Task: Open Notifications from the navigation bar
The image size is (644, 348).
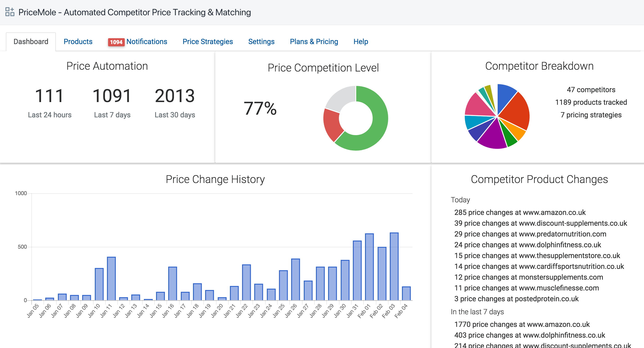Action: point(147,41)
